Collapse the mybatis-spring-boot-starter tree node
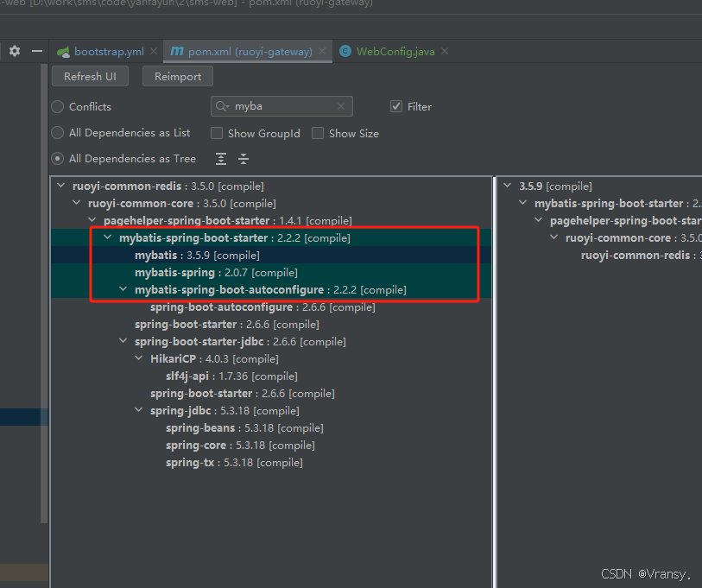The height and width of the screenshot is (588, 702). coord(106,237)
